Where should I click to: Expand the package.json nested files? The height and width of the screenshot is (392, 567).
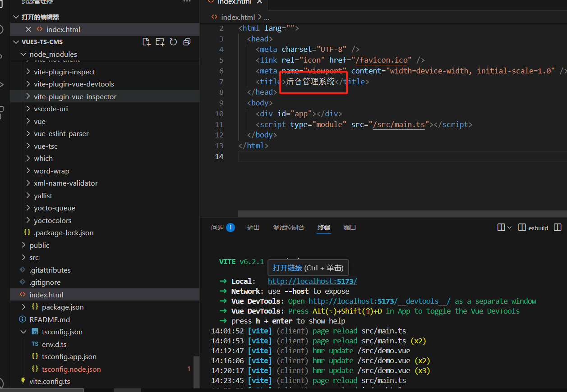click(23, 307)
